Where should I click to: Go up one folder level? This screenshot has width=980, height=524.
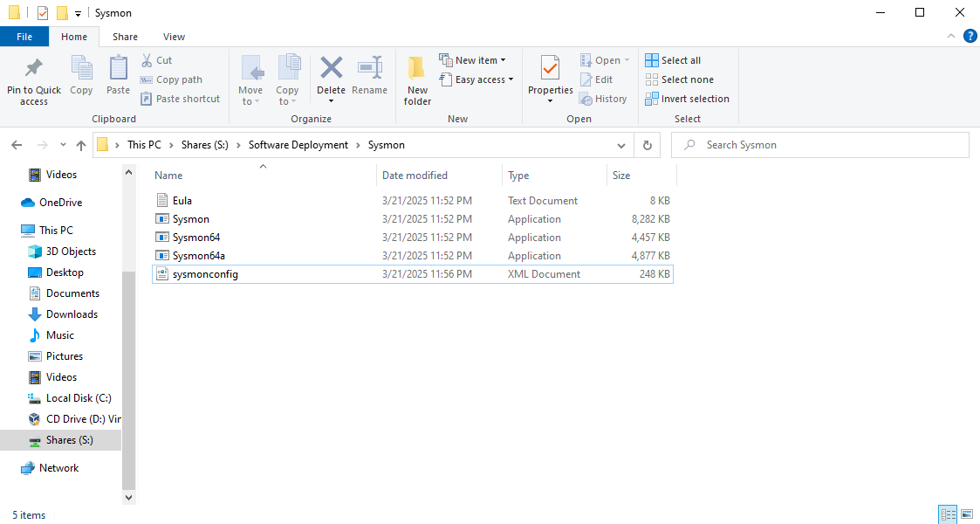click(81, 145)
